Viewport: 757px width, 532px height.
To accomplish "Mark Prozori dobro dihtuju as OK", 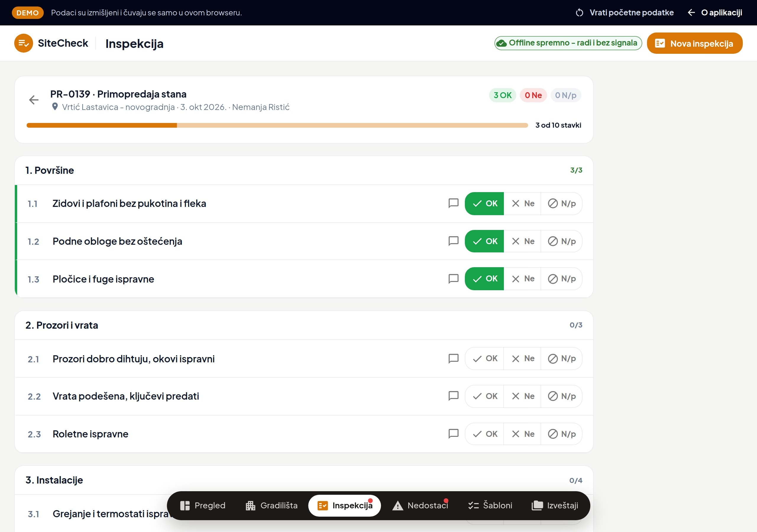I will pos(484,359).
